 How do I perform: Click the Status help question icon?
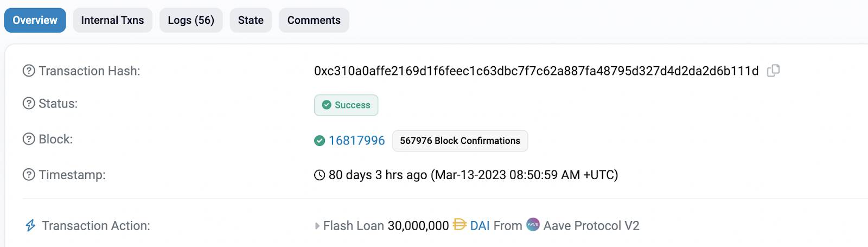[x=29, y=104]
